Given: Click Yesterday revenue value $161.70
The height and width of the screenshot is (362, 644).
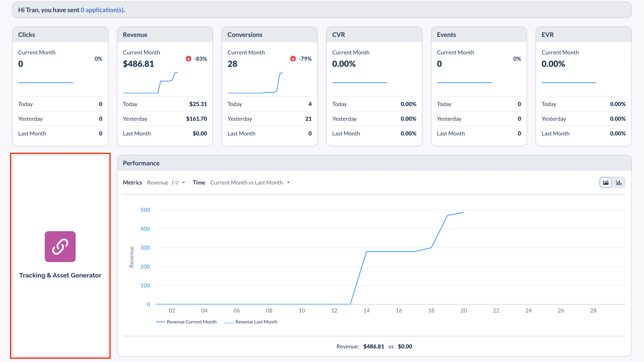Looking at the screenshot, I should (x=196, y=119).
